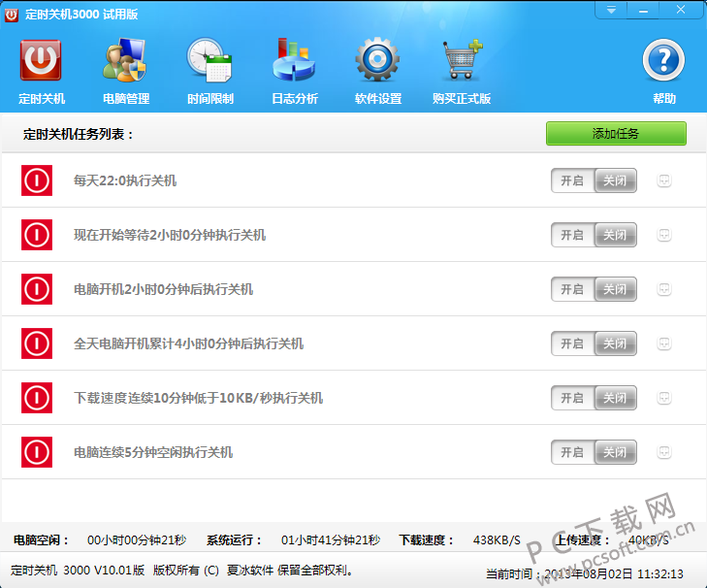Select task text 下载速度连续10分钟低于10KB/秒执行关机
The width and height of the screenshot is (707, 588).
(199, 398)
